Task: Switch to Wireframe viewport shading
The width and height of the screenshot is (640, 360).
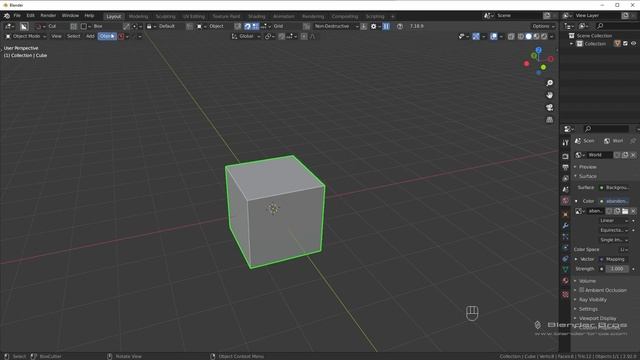Action: click(521, 36)
